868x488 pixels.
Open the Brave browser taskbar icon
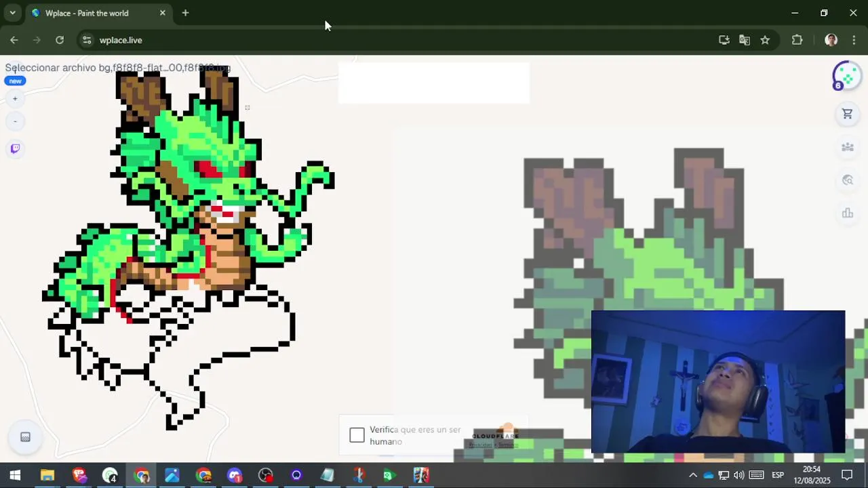[x=79, y=475]
